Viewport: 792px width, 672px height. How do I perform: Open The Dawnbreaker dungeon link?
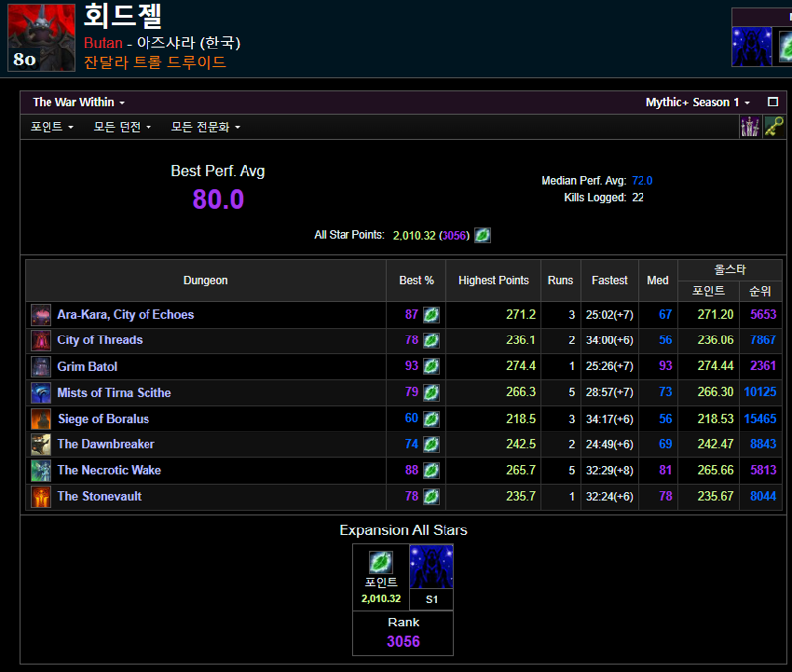(106, 444)
